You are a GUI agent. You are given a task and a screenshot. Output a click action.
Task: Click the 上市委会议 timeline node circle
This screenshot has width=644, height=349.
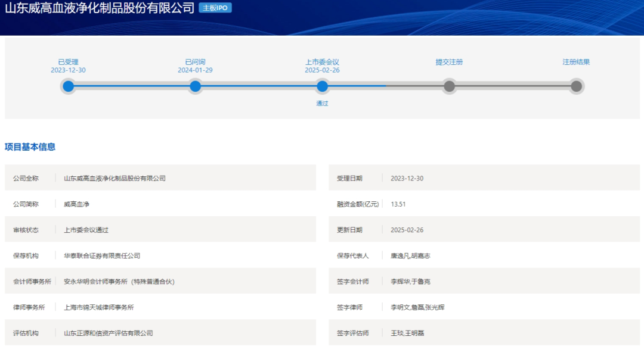(322, 86)
